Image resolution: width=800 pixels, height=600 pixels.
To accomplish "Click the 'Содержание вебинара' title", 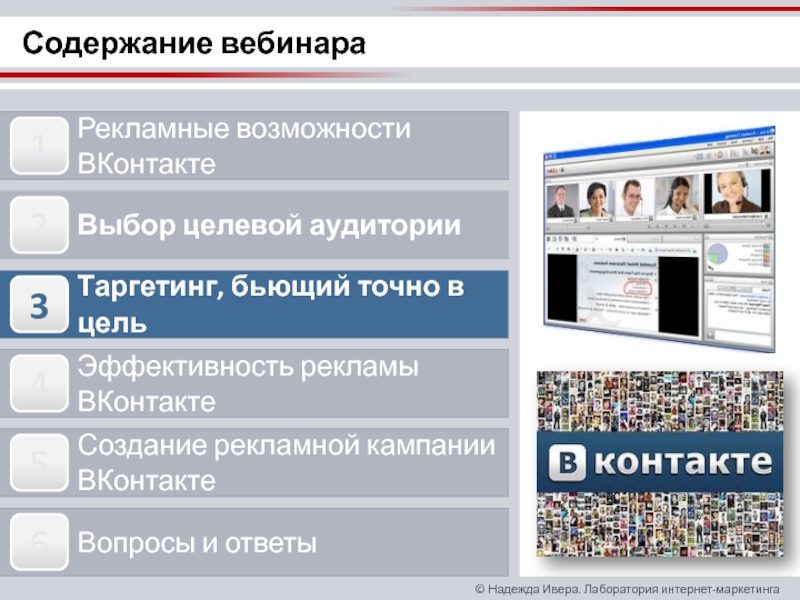I will pos(194,43).
